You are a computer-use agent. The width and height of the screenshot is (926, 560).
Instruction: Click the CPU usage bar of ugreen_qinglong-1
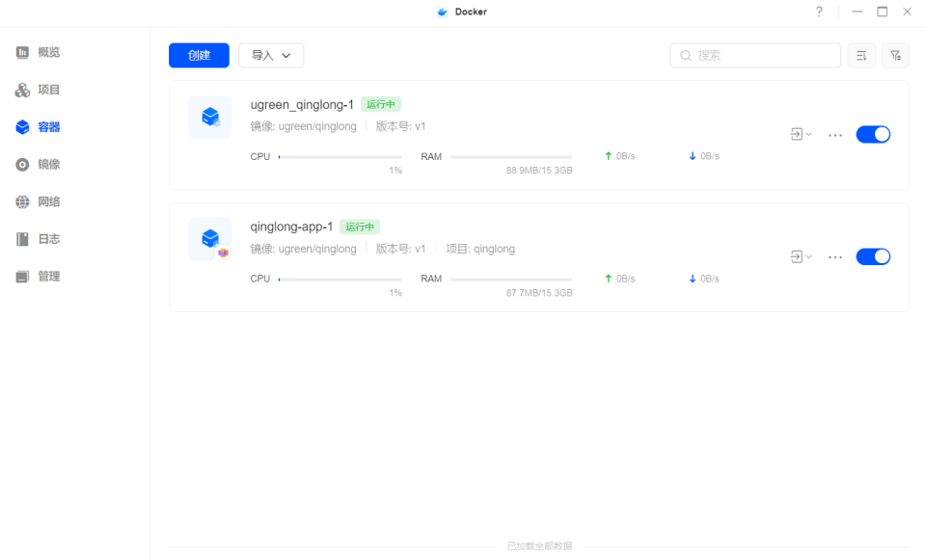(x=340, y=156)
